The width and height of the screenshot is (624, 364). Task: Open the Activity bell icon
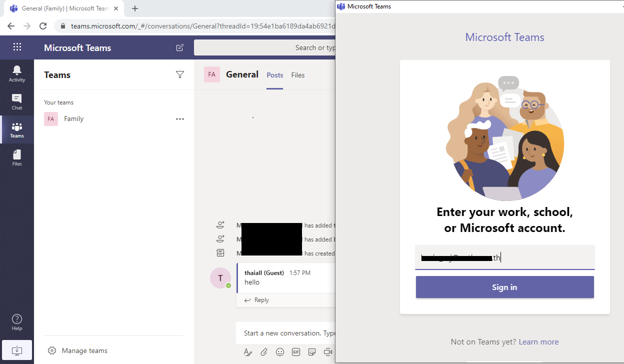point(17,73)
